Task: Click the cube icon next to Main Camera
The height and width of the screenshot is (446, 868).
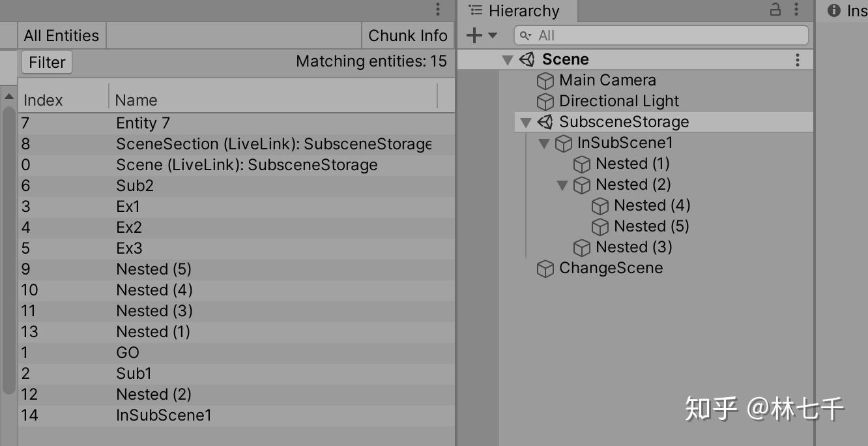Action: (x=545, y=80)
